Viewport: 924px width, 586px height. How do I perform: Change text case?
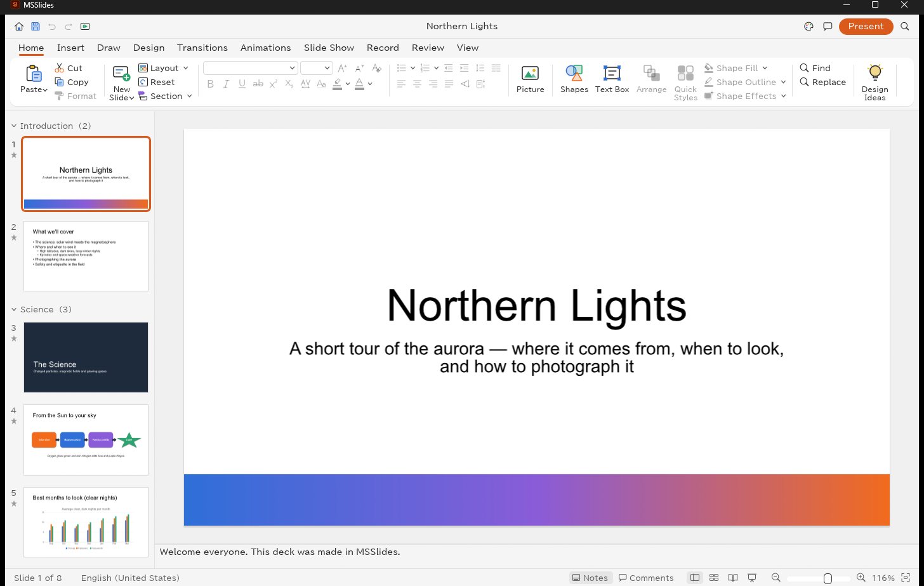pyautogui.click(x=321, y=84)
